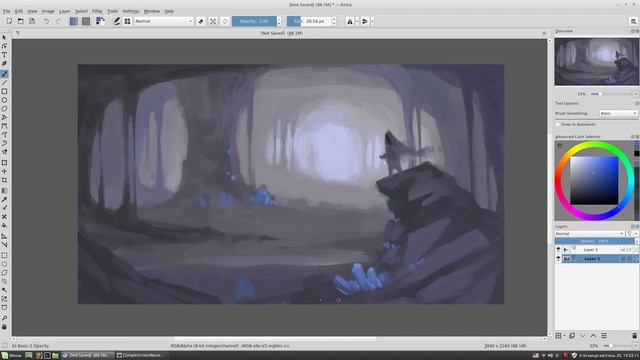Click the foreground gradient swatch in toolbar

point(73,21)
